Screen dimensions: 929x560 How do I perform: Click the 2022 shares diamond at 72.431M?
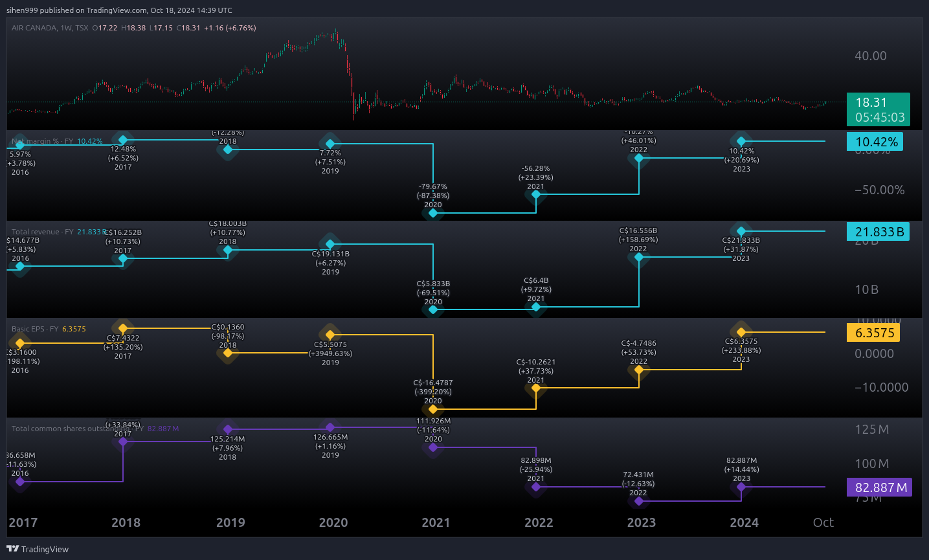pos(639,501)
